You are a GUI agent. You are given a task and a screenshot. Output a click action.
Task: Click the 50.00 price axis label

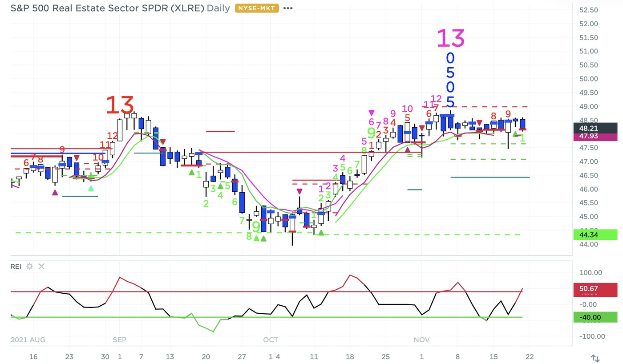pos(588,79)
